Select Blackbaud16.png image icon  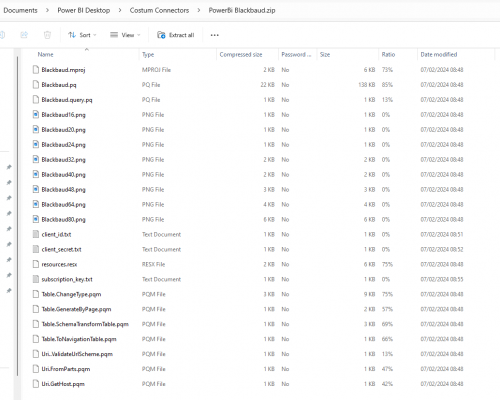36,115
